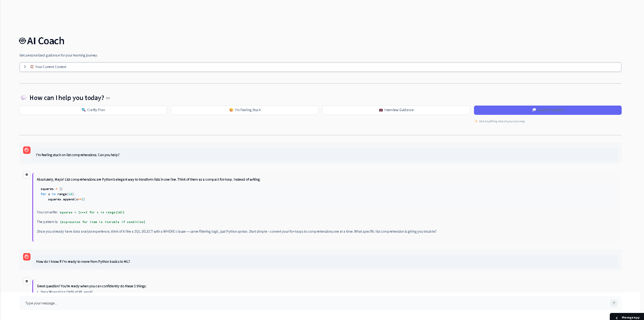
Task: Click the magnifier icon in Clarify Plan
Action: [84, 110]
